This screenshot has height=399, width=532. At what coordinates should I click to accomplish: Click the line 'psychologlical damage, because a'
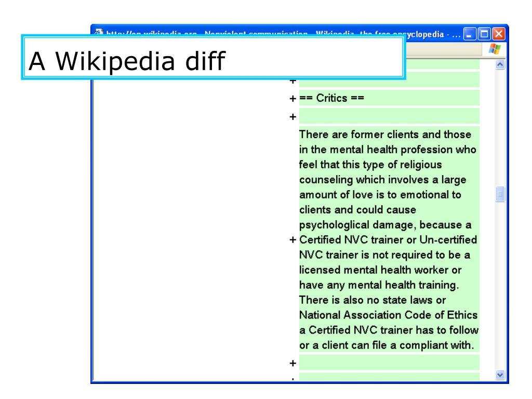[x=385, y=224]
